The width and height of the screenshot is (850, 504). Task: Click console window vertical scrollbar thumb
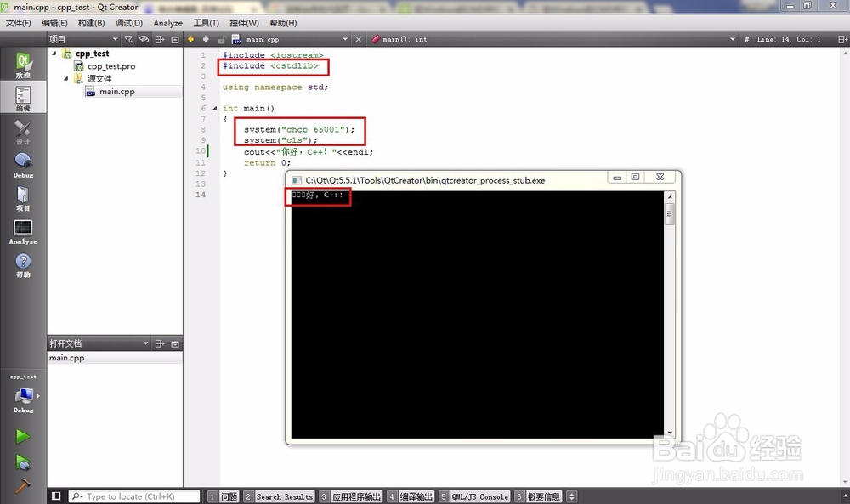click(670, 214)
